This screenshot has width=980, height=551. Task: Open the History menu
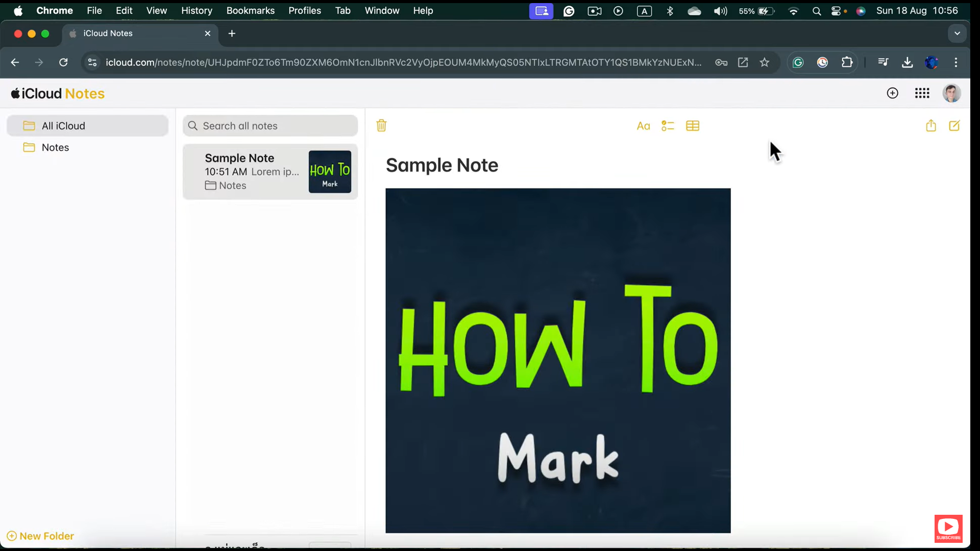coord(197,11)
